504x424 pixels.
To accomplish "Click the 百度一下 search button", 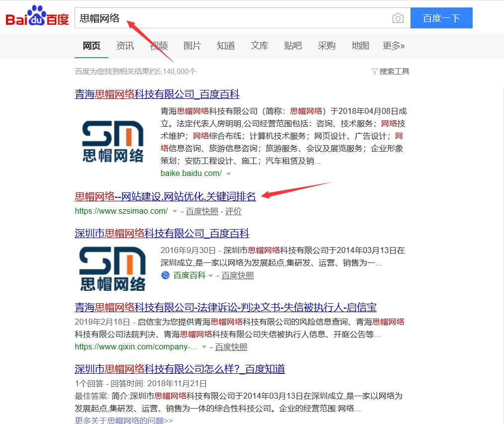I will (441, 18).
